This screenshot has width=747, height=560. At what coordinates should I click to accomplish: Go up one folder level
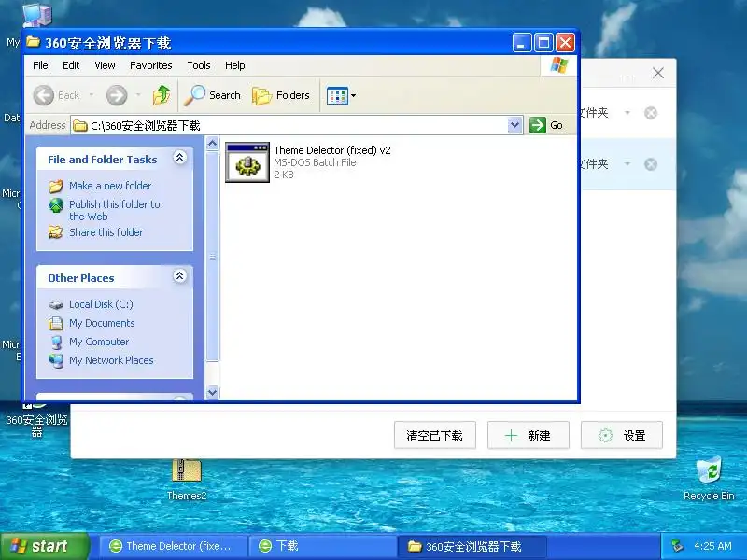click(x=162, y=95)
